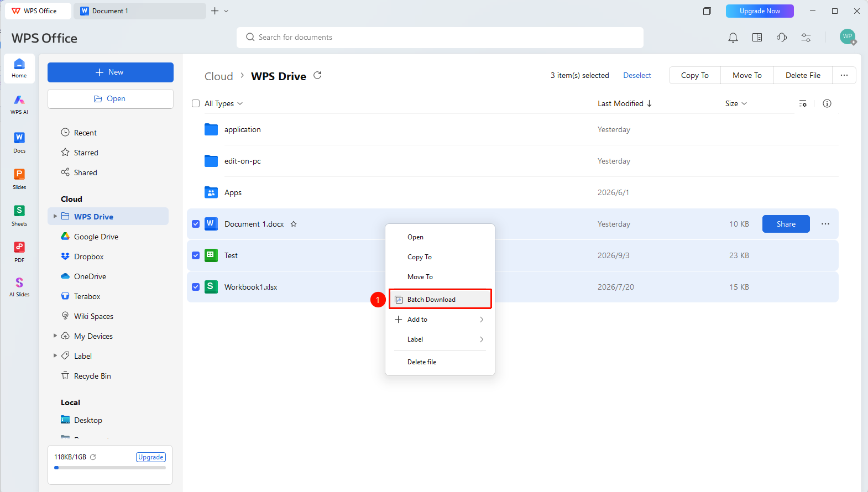The width and height of the screenshot is (868, 492).
Task: Choose Delete file in the context menu
Action: [440, 362]
